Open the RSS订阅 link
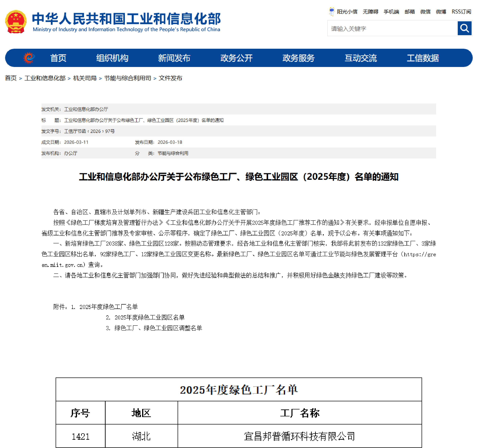478x448 pixels. (x=461, y=12)
